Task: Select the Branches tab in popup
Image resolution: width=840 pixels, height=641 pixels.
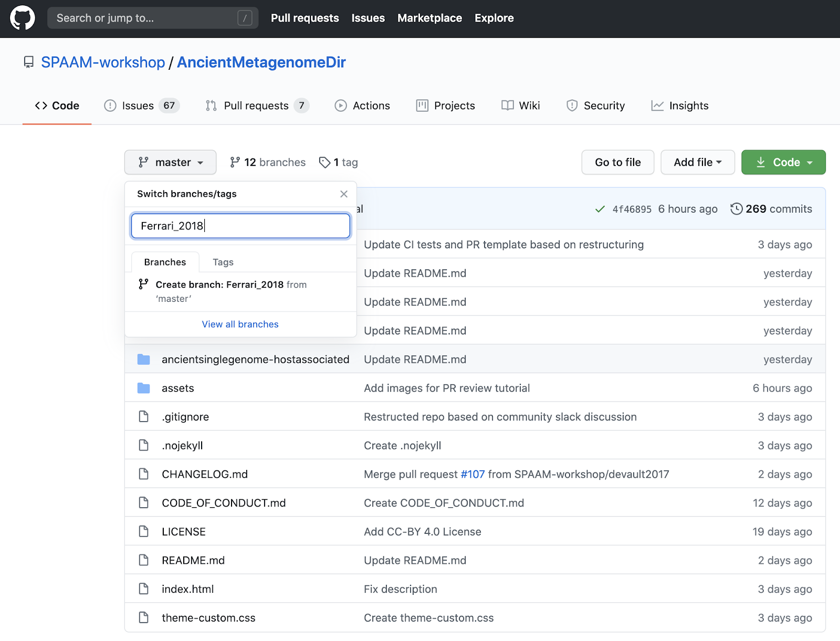Action: click(165, 262)
